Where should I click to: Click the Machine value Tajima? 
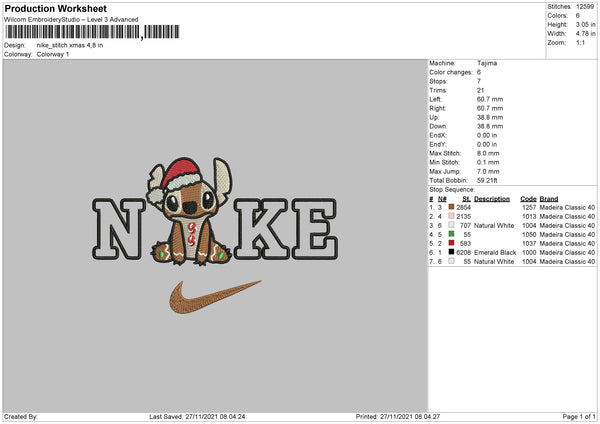point(487,63)
